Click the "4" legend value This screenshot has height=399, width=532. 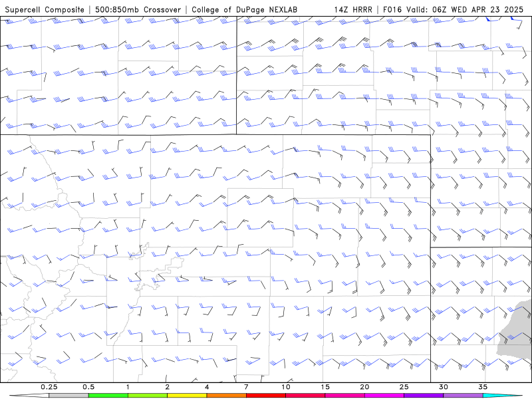[x=207, y=387]
